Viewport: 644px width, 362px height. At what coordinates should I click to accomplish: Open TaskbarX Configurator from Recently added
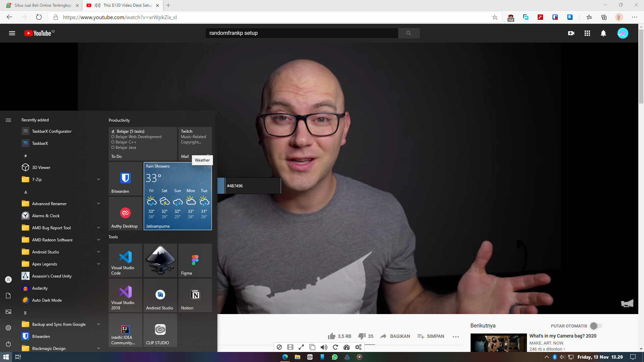(x=61, y=131)
